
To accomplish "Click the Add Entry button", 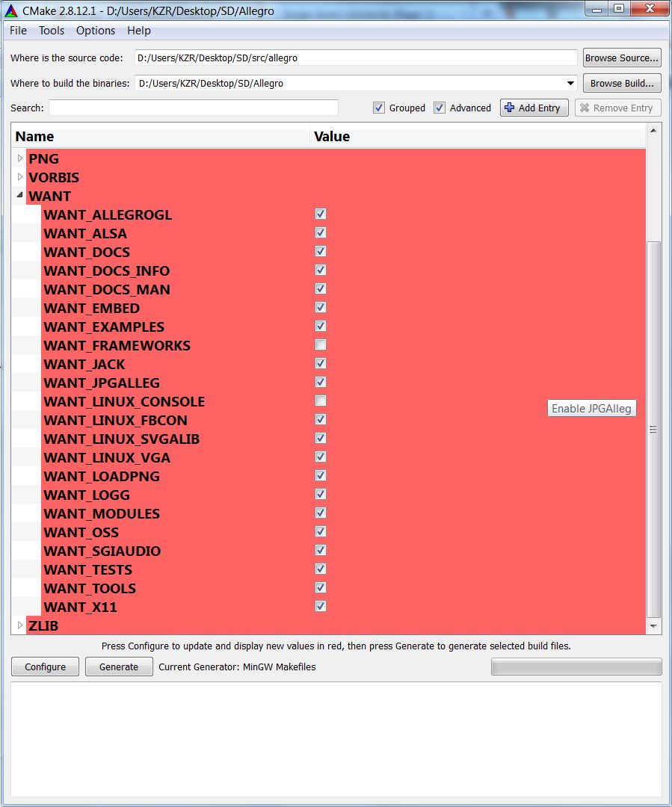I will pyautogui.click(x=534, y=108).
